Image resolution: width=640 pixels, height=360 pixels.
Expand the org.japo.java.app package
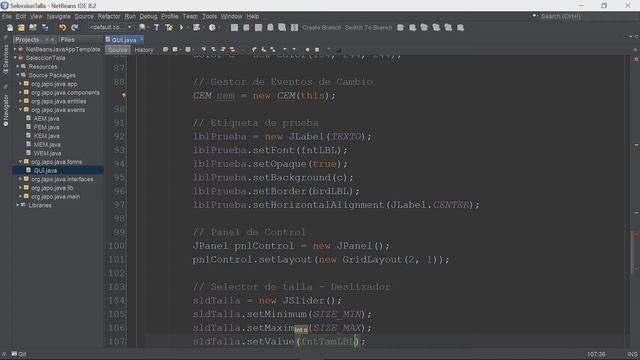20,84
